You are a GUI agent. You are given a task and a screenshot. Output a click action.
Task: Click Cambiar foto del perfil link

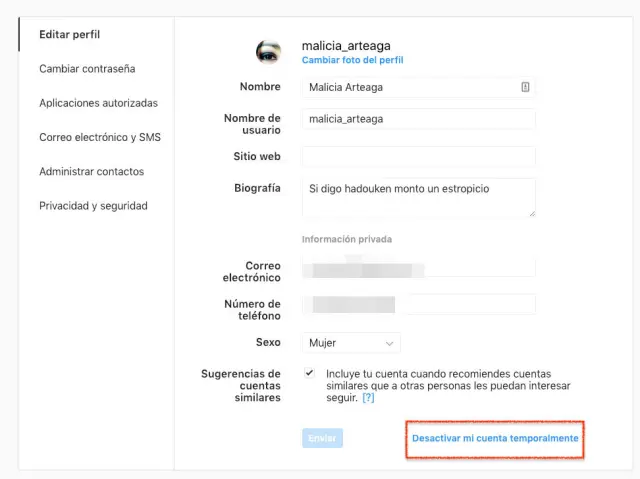(x=352, y=60)
